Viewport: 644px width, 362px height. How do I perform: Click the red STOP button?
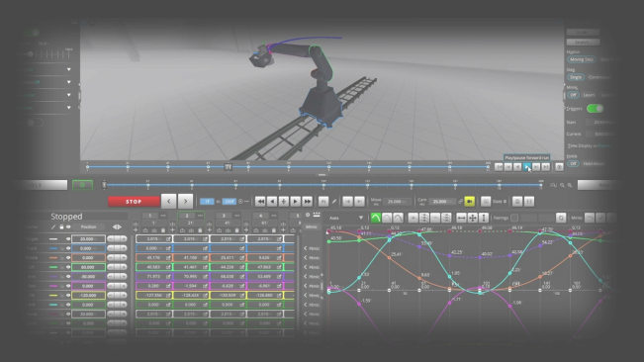[134, 202]
